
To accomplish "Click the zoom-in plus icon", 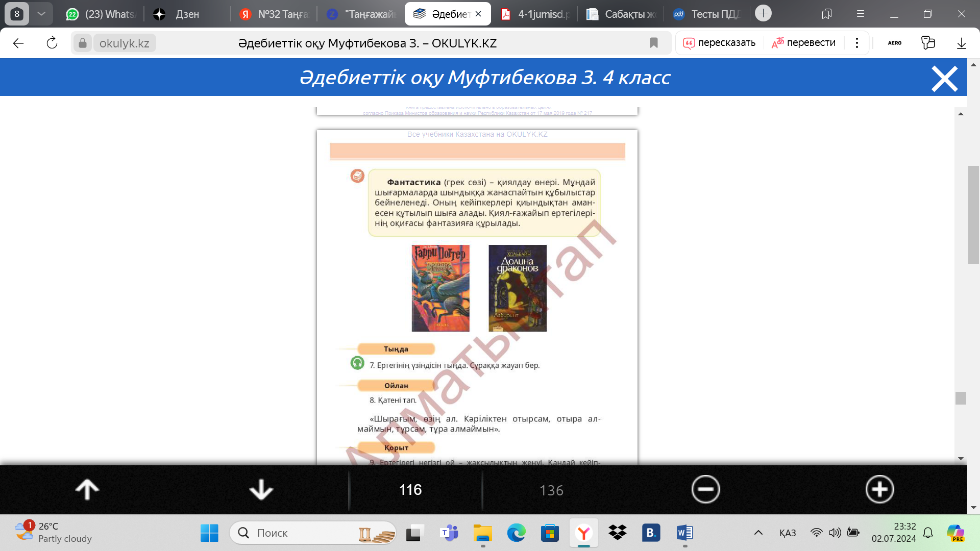I will point(879,490).
